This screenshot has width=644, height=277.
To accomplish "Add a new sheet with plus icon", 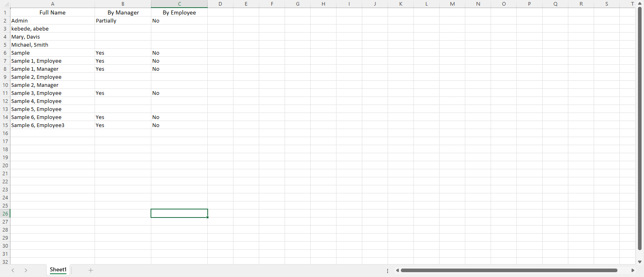I will 91,270.
